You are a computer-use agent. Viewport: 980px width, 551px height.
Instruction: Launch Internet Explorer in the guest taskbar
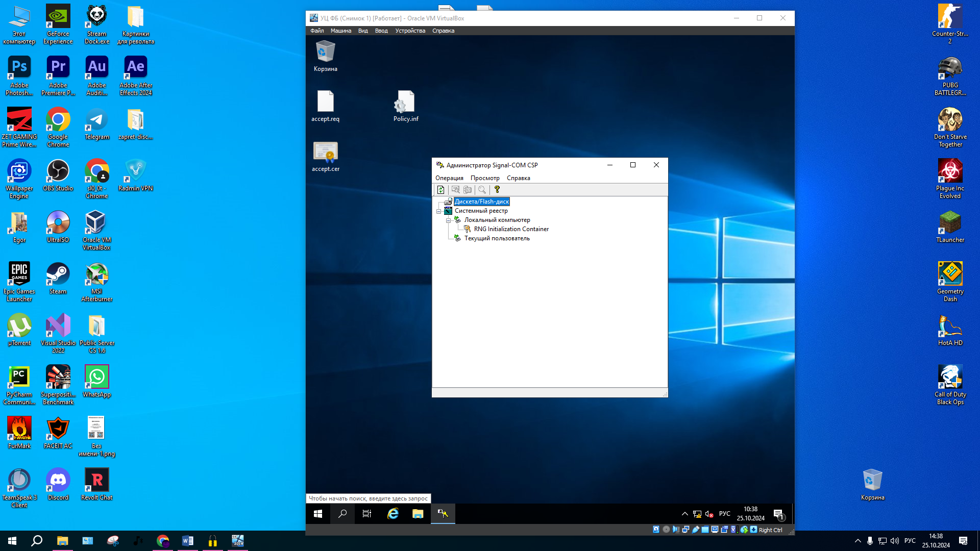393,514
